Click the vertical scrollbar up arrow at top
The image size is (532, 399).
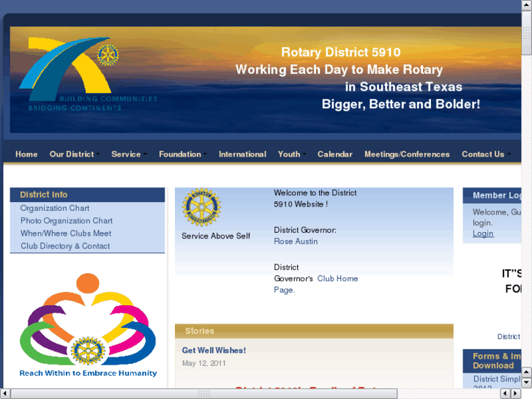click(x=527, y=4)
